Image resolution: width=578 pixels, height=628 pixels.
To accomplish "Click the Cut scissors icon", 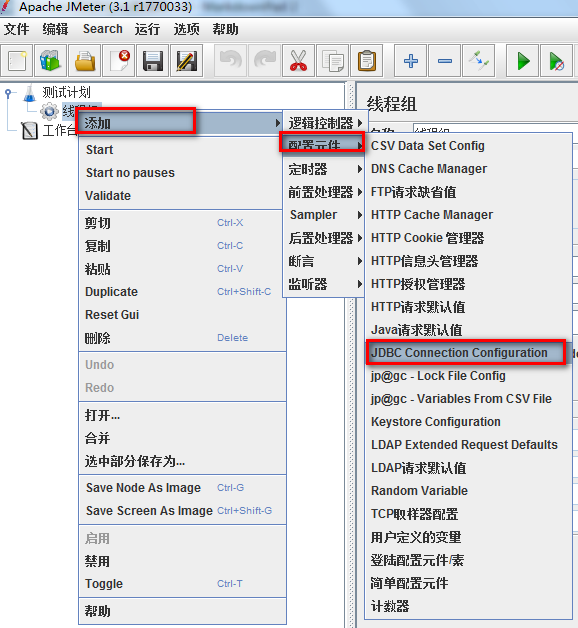I will click(298, 61).
